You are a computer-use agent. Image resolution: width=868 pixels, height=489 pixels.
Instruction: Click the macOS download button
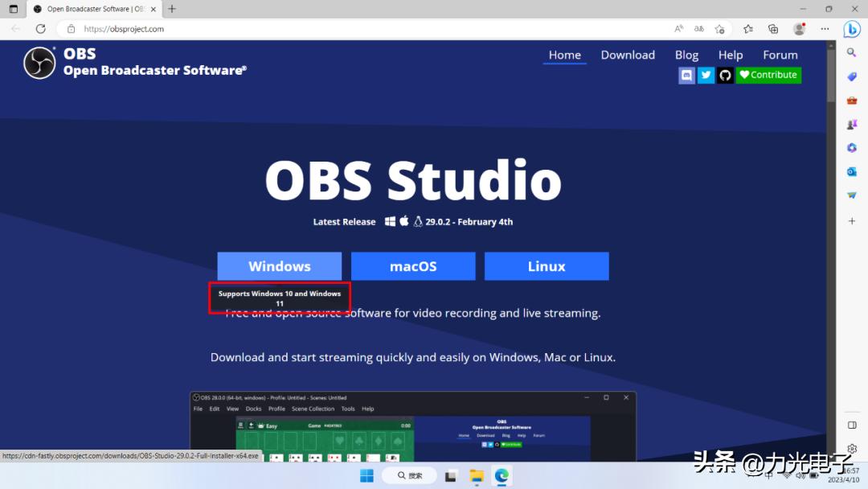click(x=413, y=266)
